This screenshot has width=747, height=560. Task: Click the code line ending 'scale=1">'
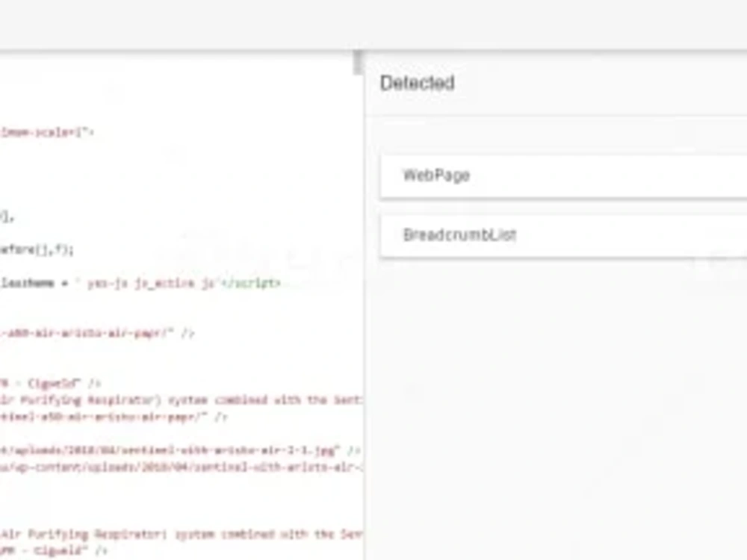click(46, 132)
